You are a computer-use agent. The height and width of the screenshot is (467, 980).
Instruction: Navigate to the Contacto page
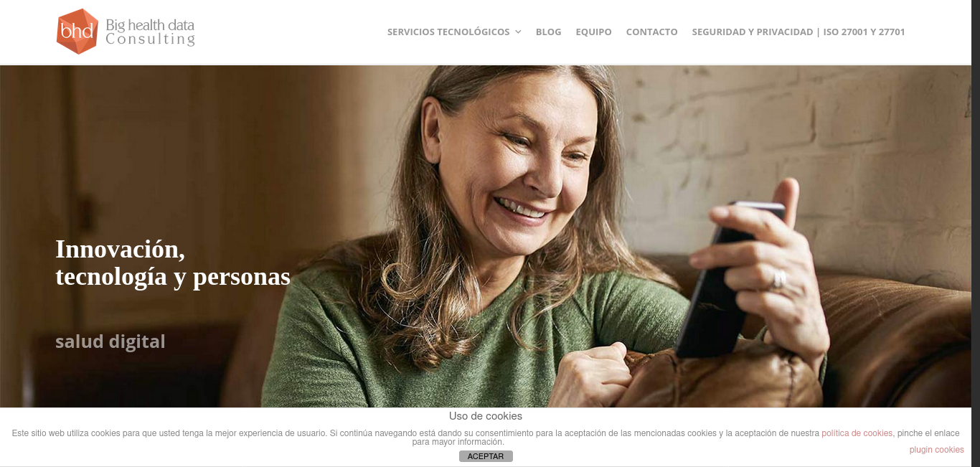(651, 32)
